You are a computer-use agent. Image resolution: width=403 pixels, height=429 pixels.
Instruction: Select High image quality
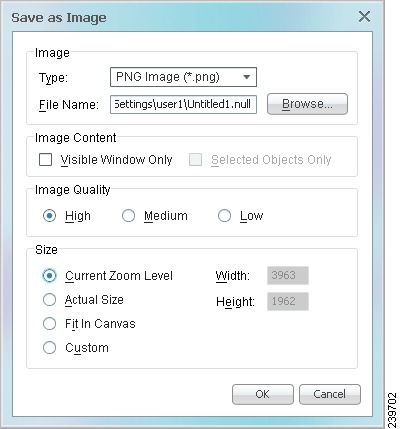49,216
